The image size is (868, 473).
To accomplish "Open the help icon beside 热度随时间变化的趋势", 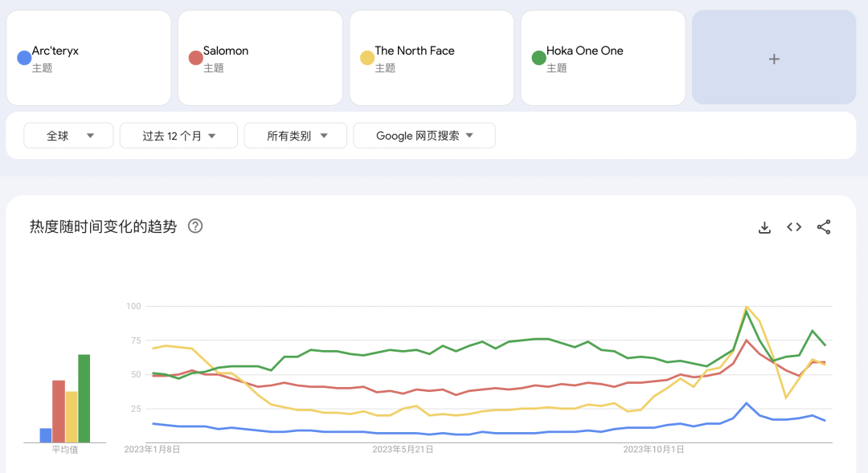I will (x=195, y=226).
